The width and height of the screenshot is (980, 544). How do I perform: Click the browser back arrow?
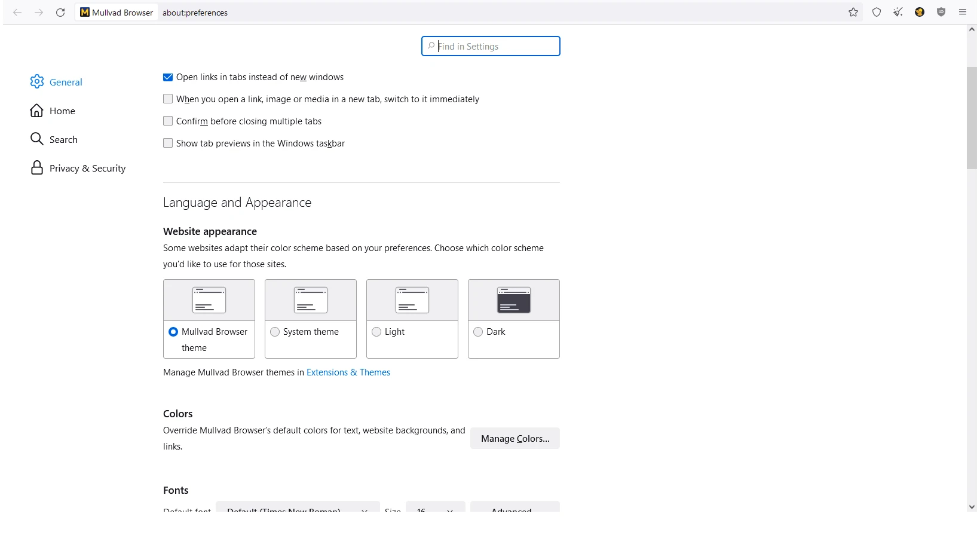(x=17, y=12)
